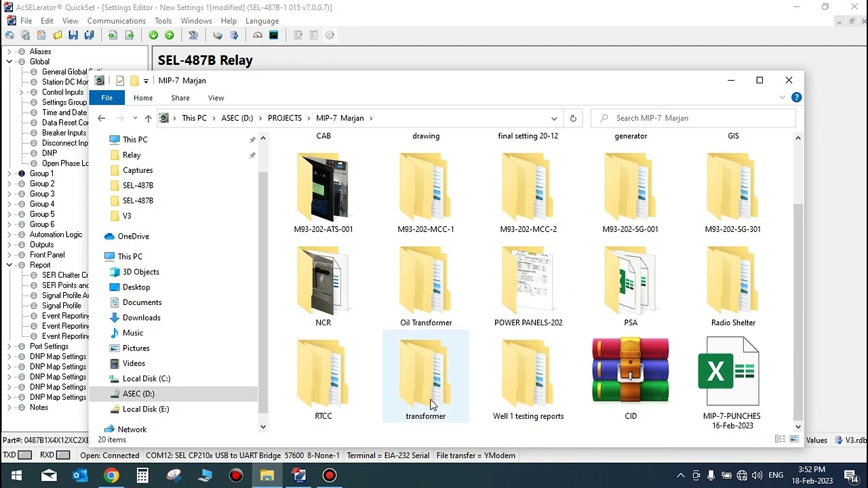Open the Tools menu in QuickSet
This screenshot has height=488, width=868.
[163, 21]
